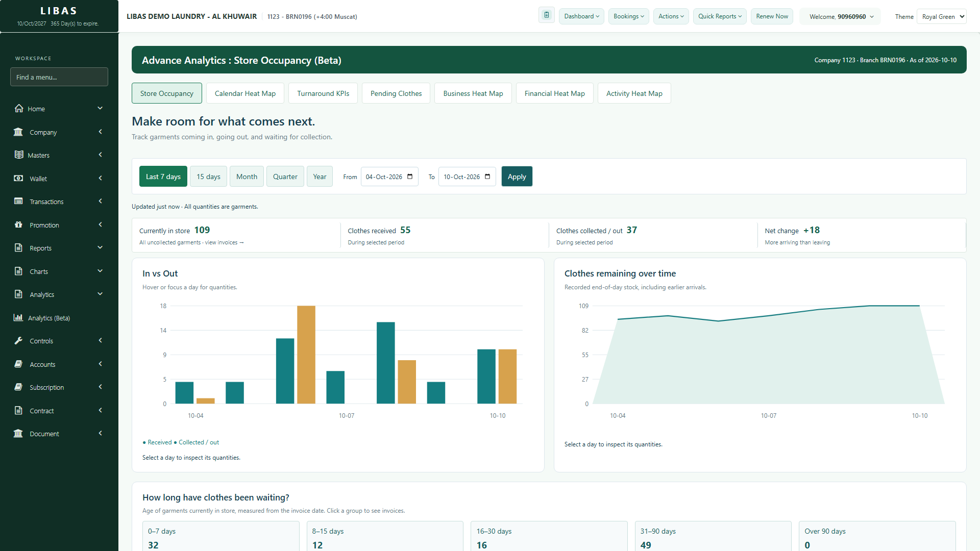Select the Last 7 days range
Viewport: 980px width, 551px height.
[x=163, y=177]
